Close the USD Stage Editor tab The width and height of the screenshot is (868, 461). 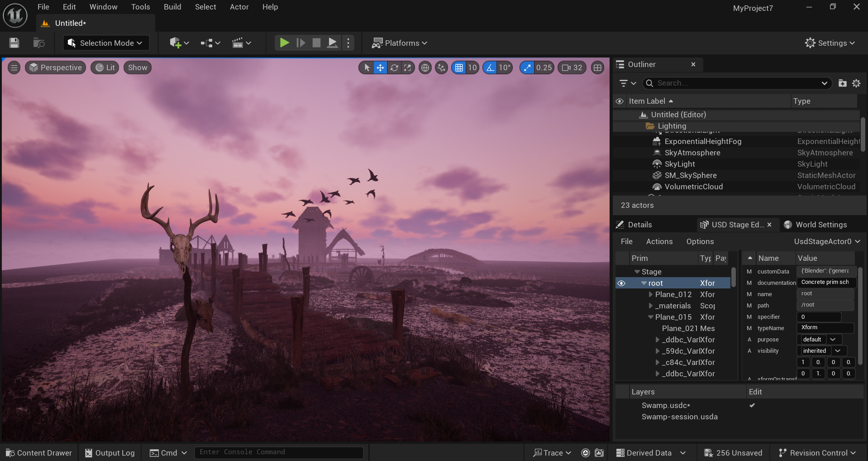pyautogui.click(x=769, y=225)
